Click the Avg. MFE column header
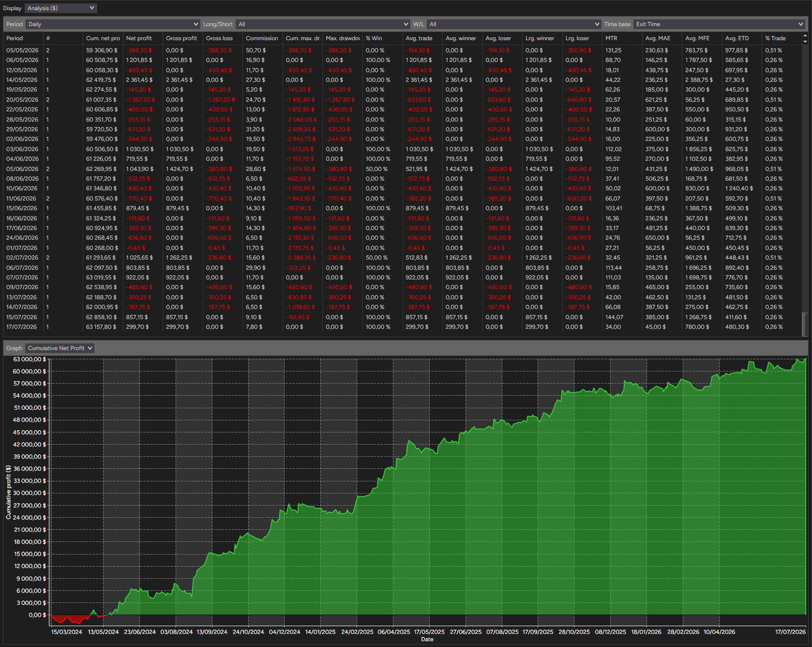 (x=702, y=38)
